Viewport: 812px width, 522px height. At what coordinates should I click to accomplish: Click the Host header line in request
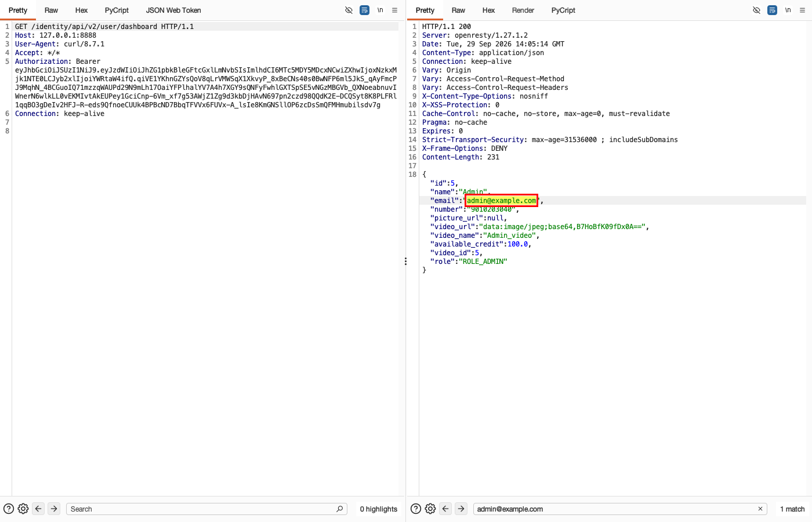(x=56, y=35)
